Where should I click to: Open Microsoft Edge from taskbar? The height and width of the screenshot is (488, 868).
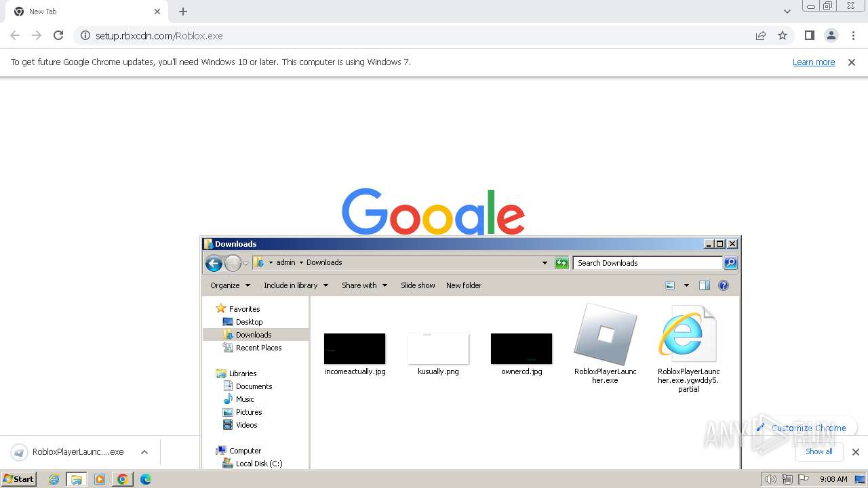[x=146, y=479]
